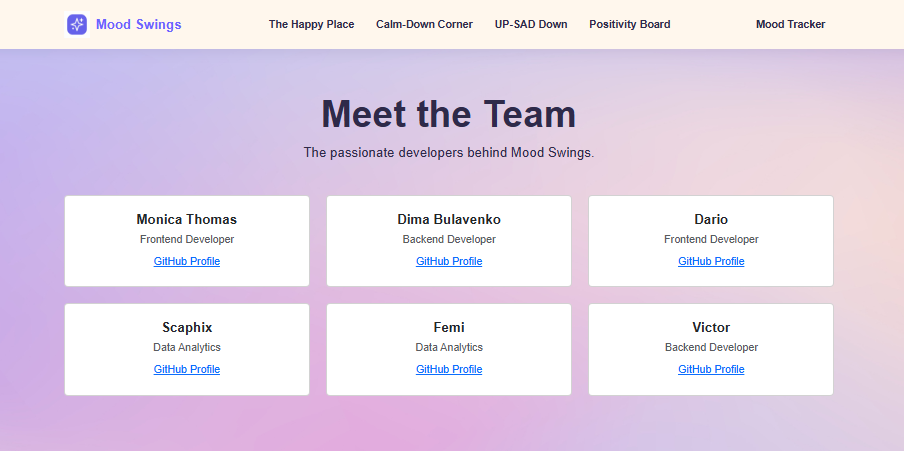Select the Dima Bulavenko team card title

[449, 219]
